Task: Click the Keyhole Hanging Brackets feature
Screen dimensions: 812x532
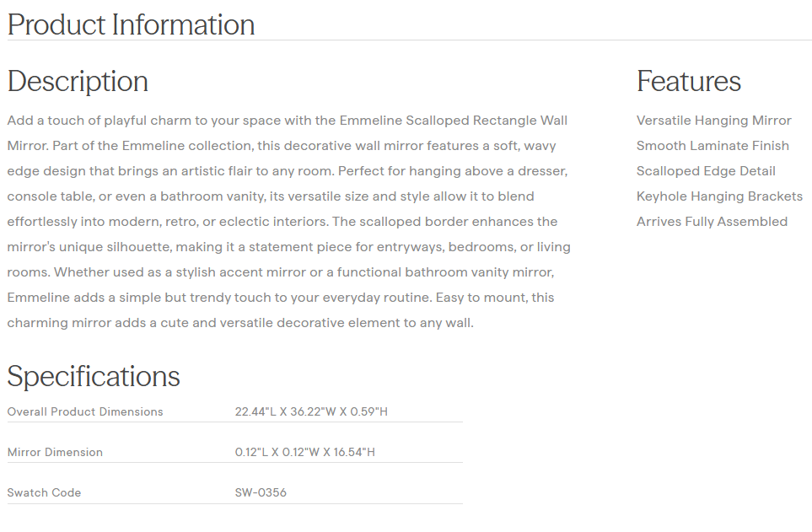Action: (x=719, y=196)
